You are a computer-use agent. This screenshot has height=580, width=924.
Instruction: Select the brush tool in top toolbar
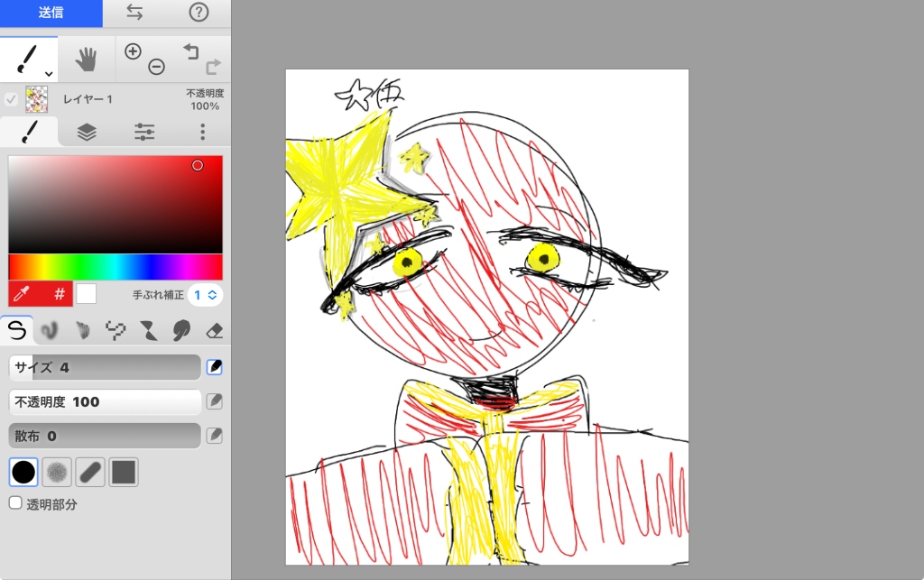26,60
